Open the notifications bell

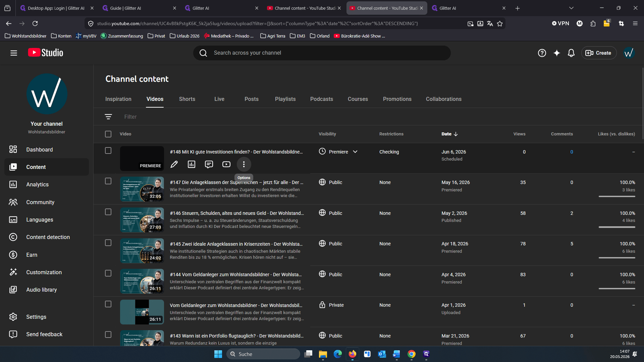click(571, 53)
